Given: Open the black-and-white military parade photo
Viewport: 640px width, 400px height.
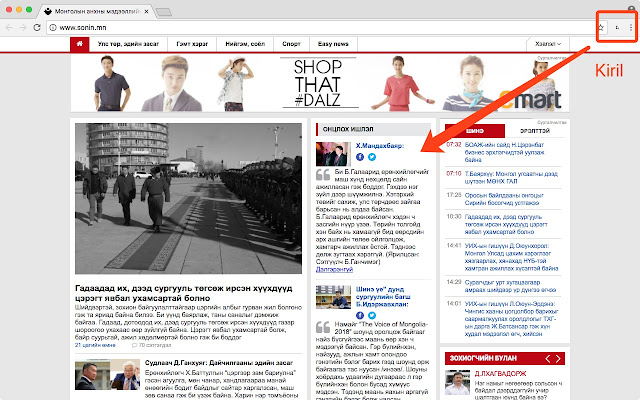Looking at the screenshot, I should point(188,201).
